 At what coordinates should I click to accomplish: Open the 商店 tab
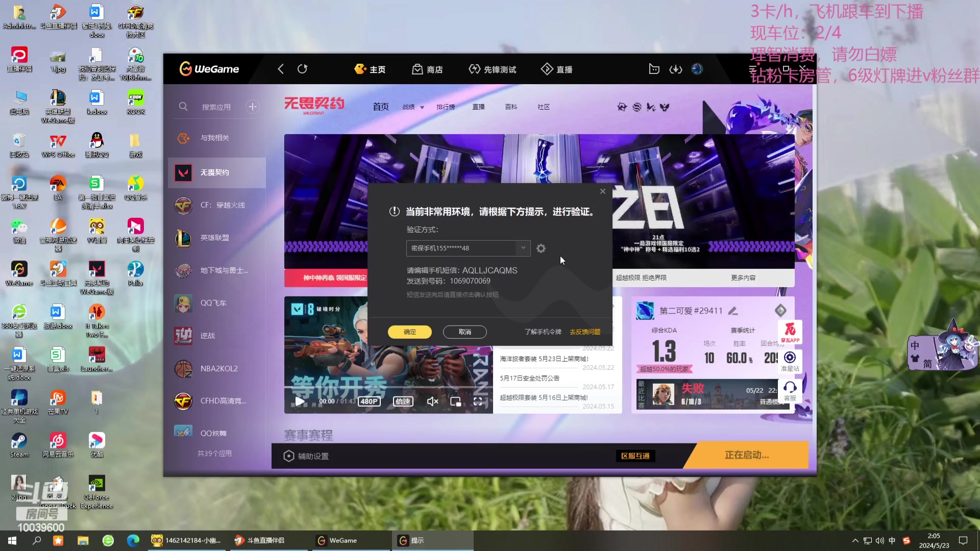click(427, 69)
